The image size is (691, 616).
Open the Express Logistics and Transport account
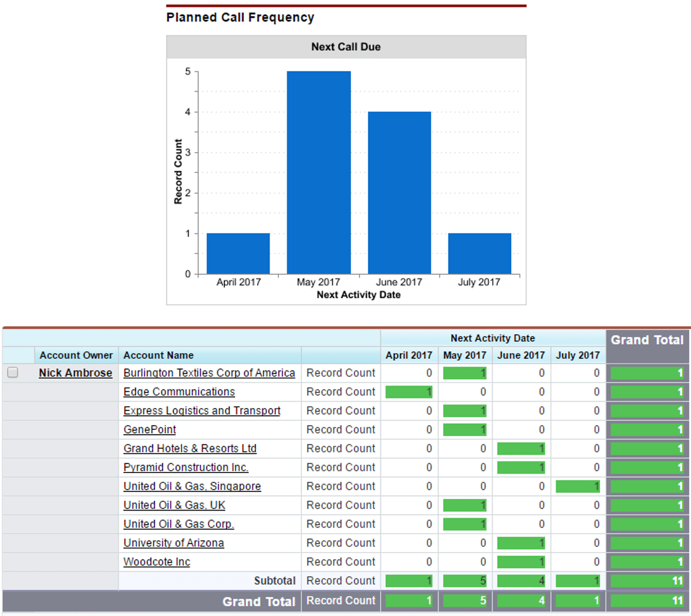coord(202,410)
